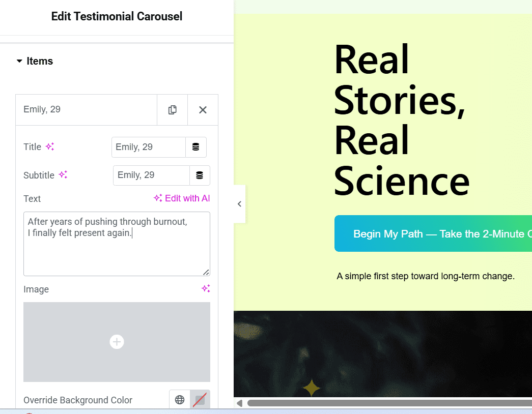
Task: Open dynamic tags for Title field
Action: tap(195, 147)
